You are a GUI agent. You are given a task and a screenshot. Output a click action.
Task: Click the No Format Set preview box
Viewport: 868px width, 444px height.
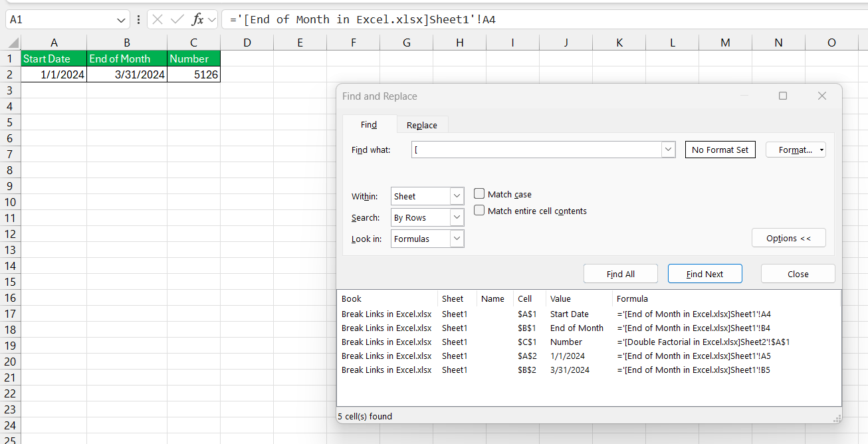coord(720,150)
